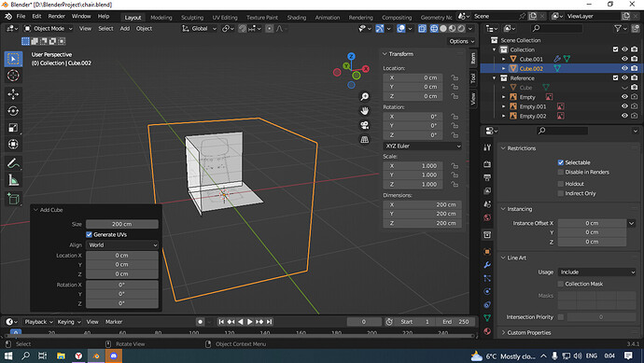
Task: Switch to the Modeling workspace tab
Action: pos(161,17)
